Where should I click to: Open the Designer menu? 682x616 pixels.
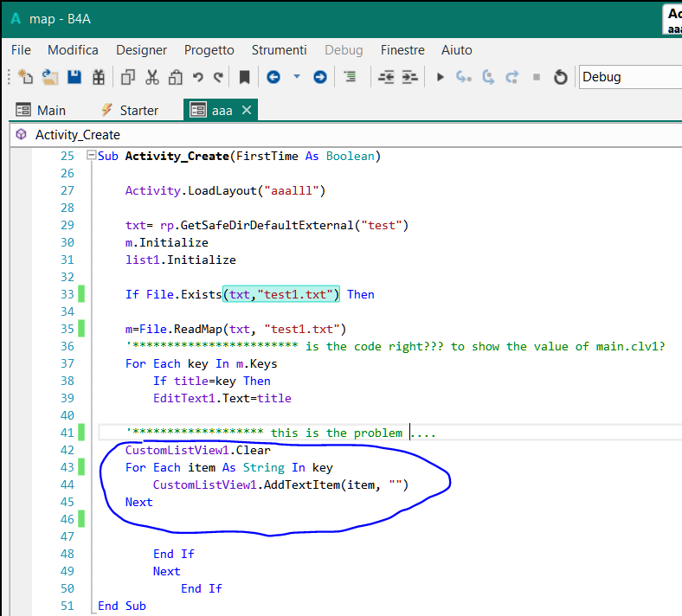[x=142, y=50]
